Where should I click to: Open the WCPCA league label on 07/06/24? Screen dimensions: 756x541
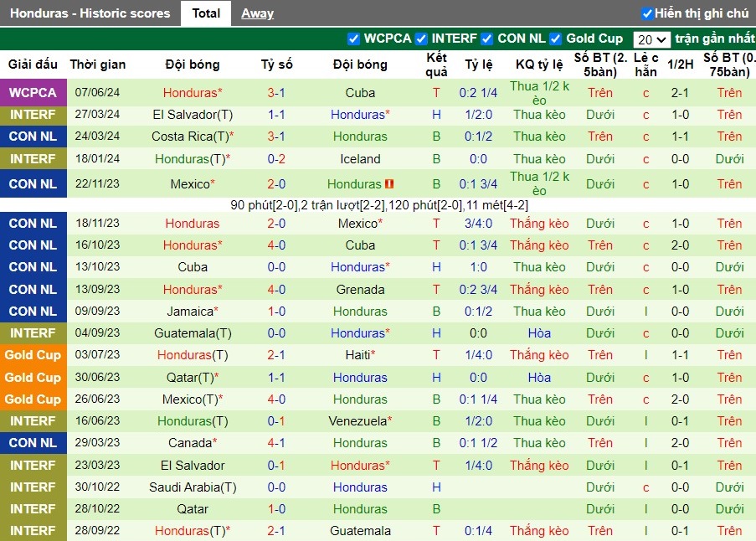[33, 93]
